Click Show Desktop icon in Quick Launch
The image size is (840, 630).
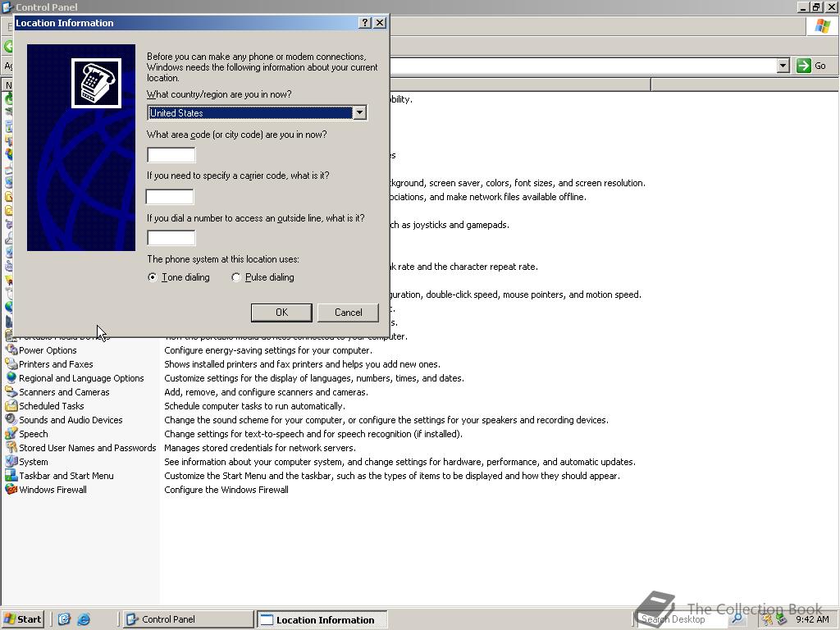[x=64, y=619]
